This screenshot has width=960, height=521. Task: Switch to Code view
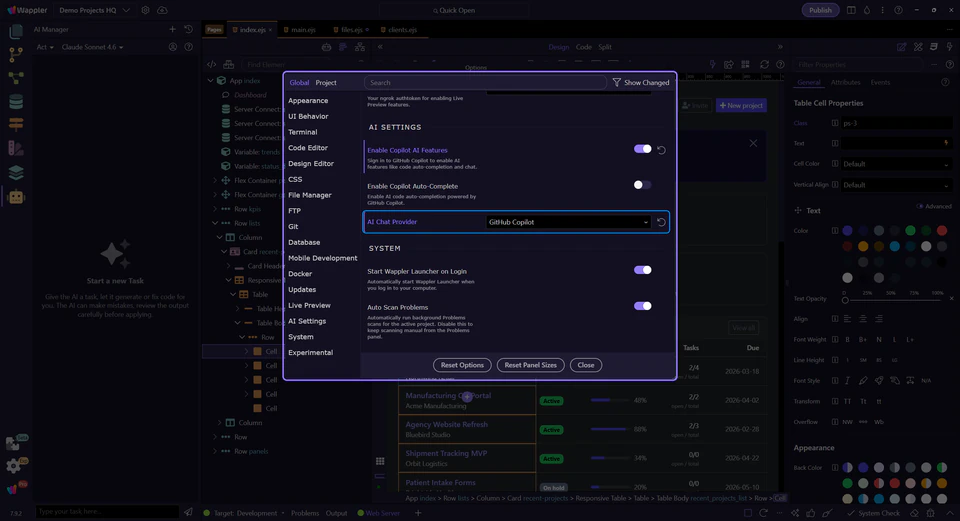pyautogui.click(x=583, y=47)
